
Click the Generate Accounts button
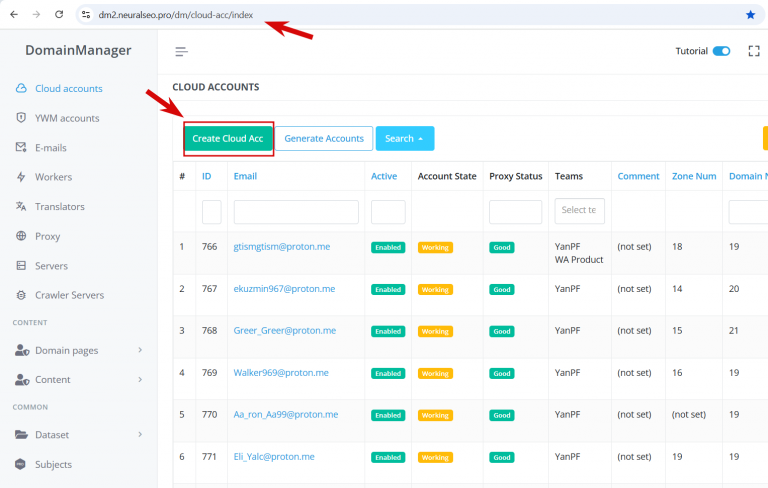pyautogui.click(x=324, y=139)
